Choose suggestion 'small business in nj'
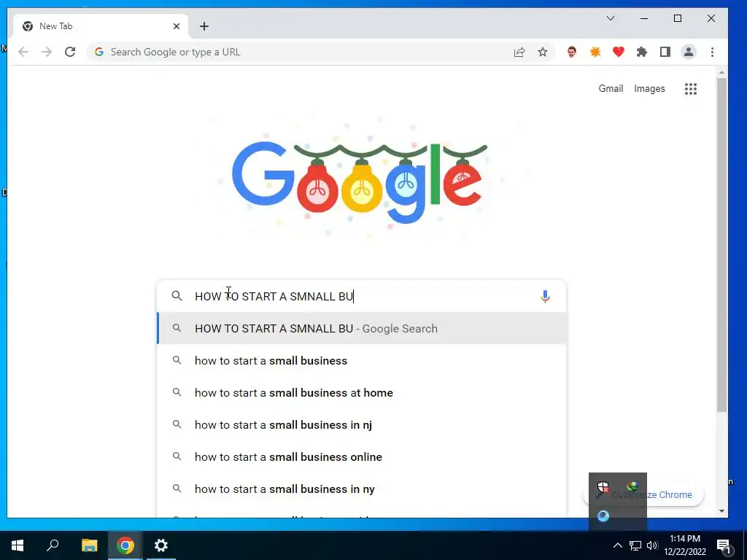The width and height of the screenshot is (747, 560). click(362, 425)
